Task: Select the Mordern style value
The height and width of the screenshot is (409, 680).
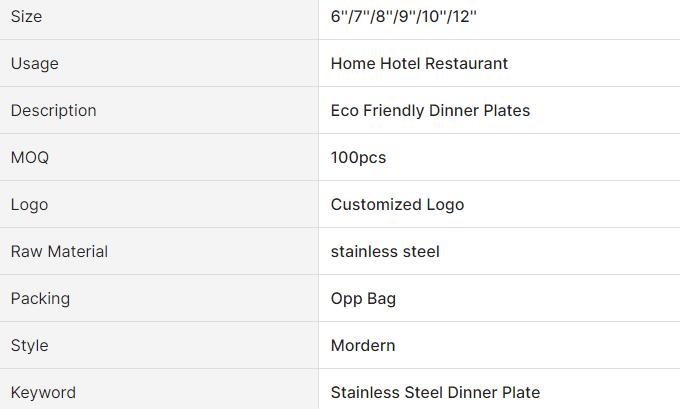Action: click(363, 346)
